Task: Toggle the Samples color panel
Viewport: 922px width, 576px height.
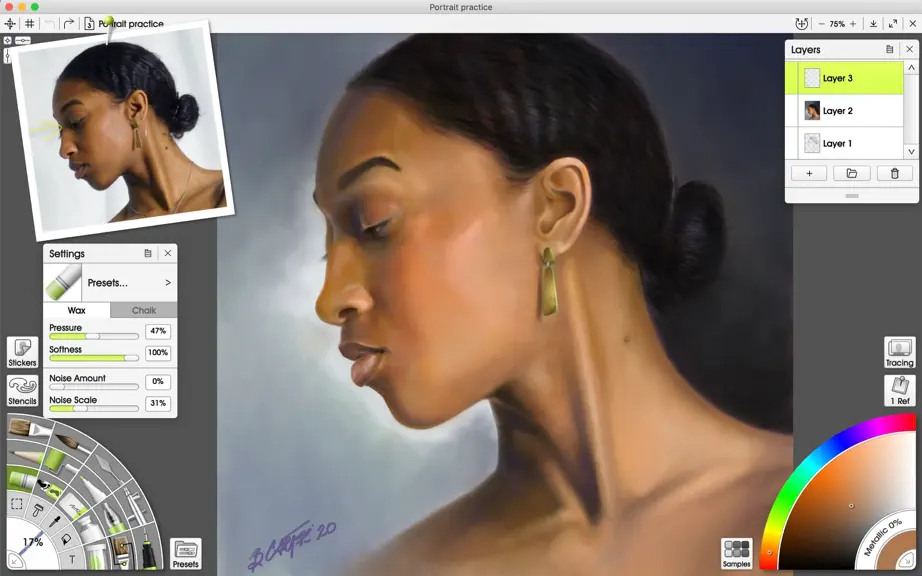Action: [x=736, y=554]
